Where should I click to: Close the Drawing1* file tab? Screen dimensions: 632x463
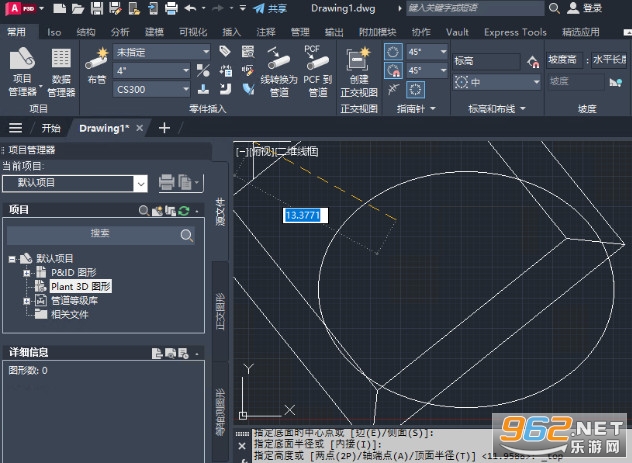click(139, 128)
